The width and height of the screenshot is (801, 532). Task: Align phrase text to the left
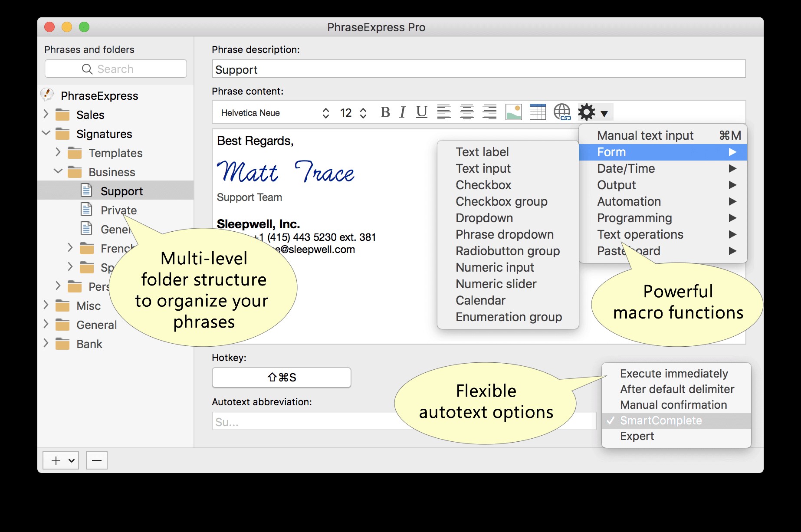click(x=444, y=112)
